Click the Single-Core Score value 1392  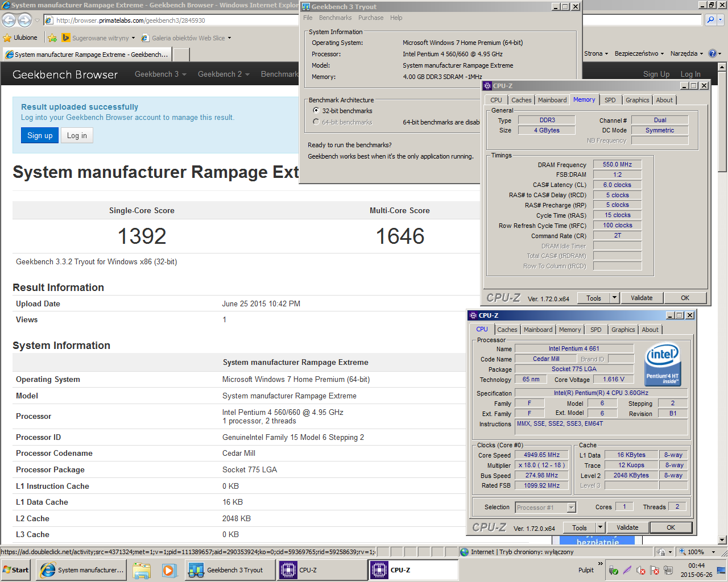coord(142,236)
